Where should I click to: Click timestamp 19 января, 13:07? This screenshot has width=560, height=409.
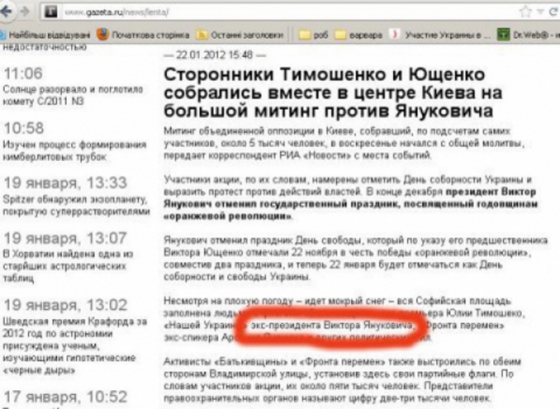pyautogui.click(x=65, y=238)
